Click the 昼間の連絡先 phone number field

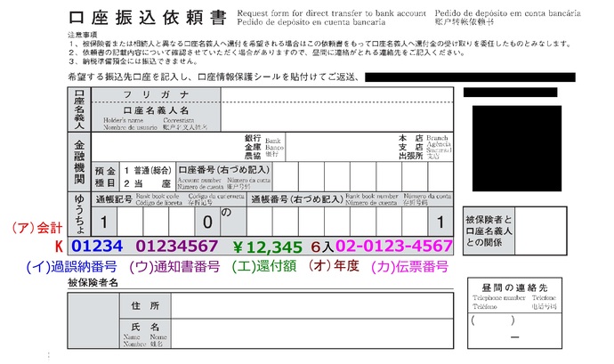tap(514, 330)
